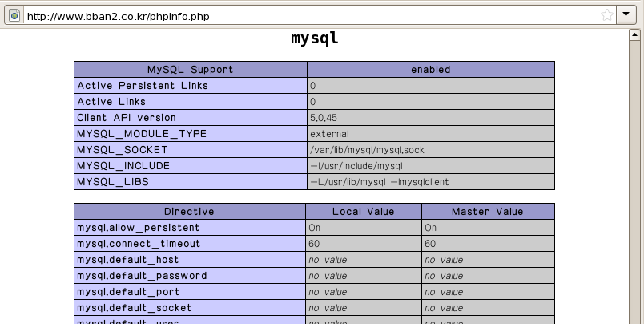Click the '-I/usr/include/mysql' value
This screenshot has height=324, width=644.
tap(356, 166)
